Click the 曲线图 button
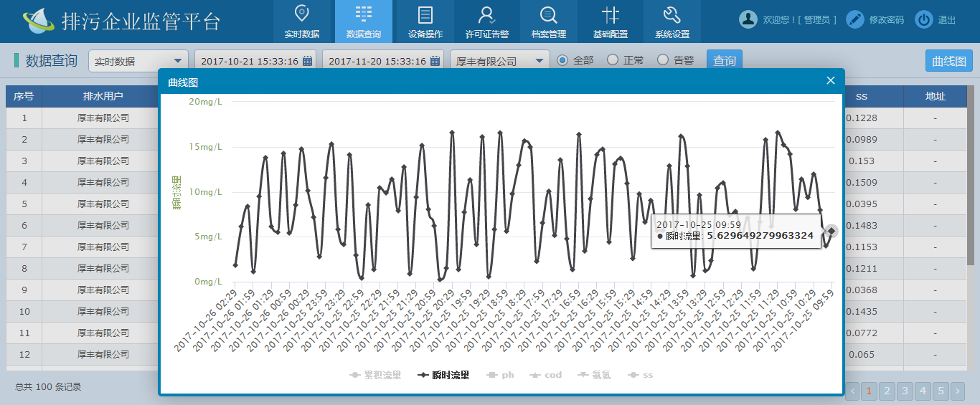The height and width of the screenshot is (405, 980). coord(948,61)
